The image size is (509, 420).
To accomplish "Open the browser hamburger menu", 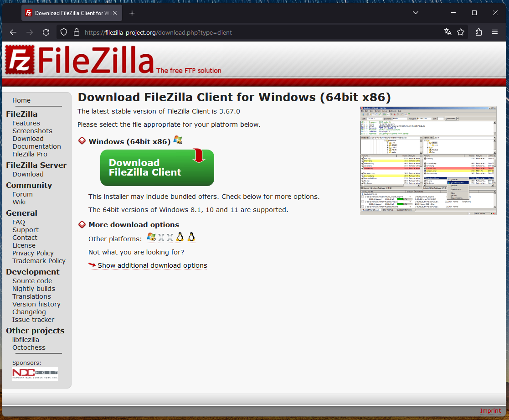I will (x=495, y=32).
